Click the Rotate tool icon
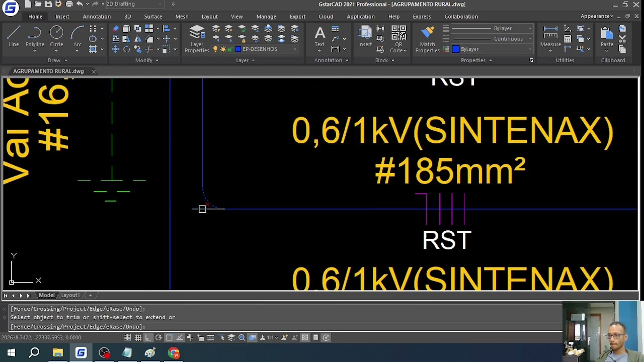The image size is (644, 362). [x=126, y=49]
